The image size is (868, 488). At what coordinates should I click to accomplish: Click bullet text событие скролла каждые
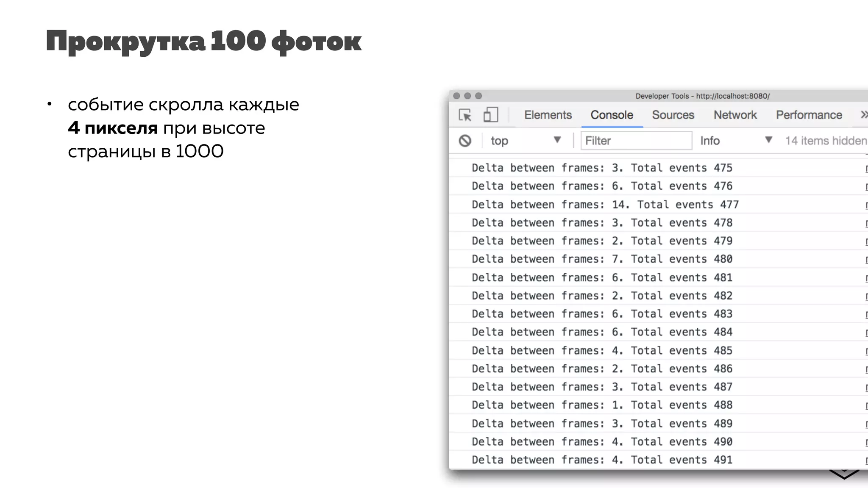184,105
